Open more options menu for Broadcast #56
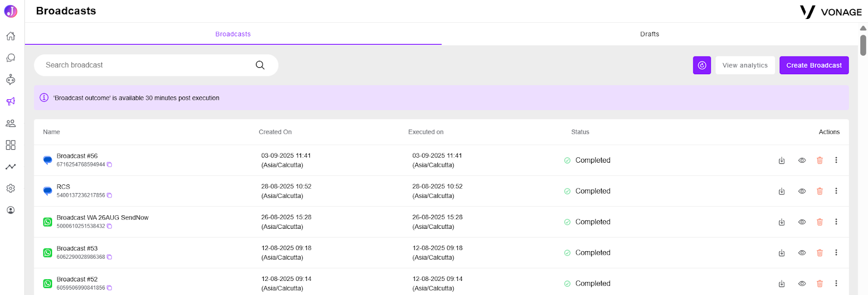 pyautogui.click(x=836, y=161)
